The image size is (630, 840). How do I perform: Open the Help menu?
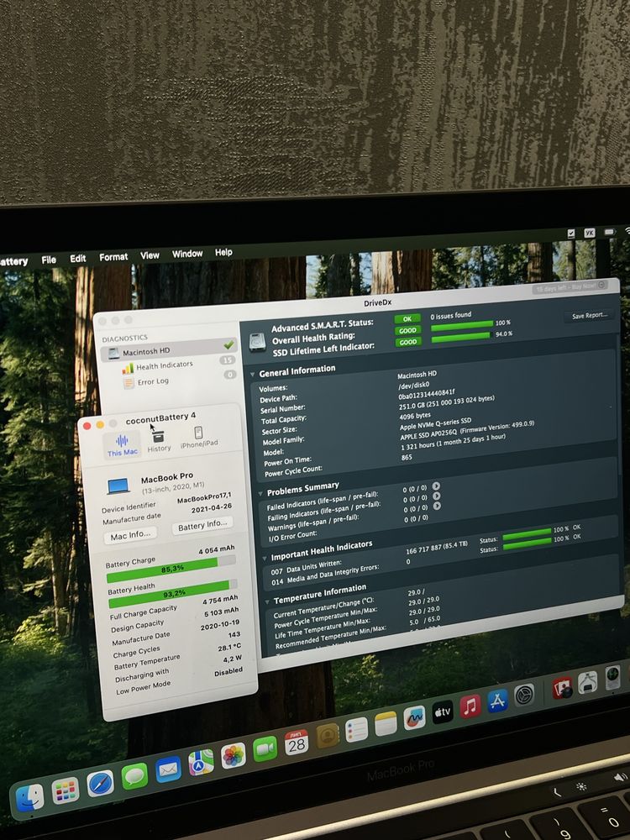(223, 252)
